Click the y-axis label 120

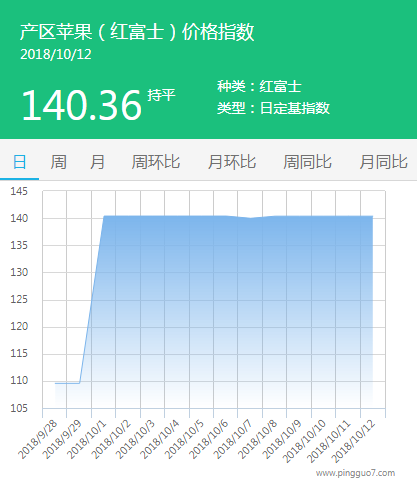[19, 326]
